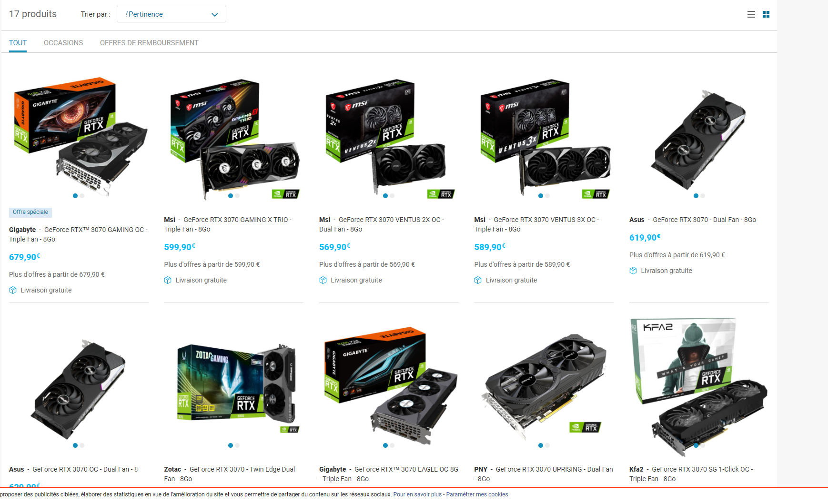The width and height of the screenshot is (828, 504).
Task: Open the OCCASIONS tab
Action: [x=63, y=43]
